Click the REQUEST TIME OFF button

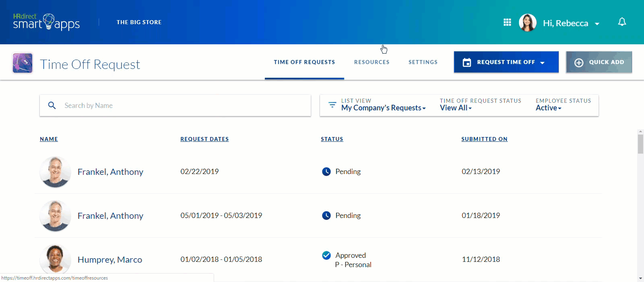[x=506, y=62]
